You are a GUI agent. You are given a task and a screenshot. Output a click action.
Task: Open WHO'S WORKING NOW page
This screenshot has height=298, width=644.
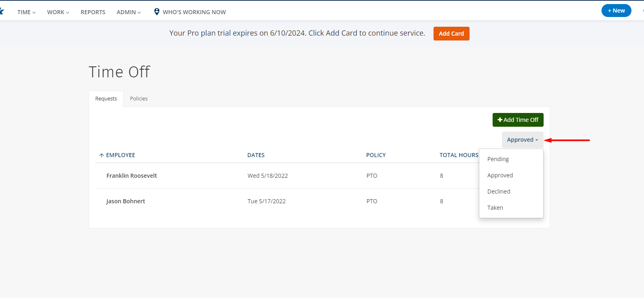[x=194, y=12]
